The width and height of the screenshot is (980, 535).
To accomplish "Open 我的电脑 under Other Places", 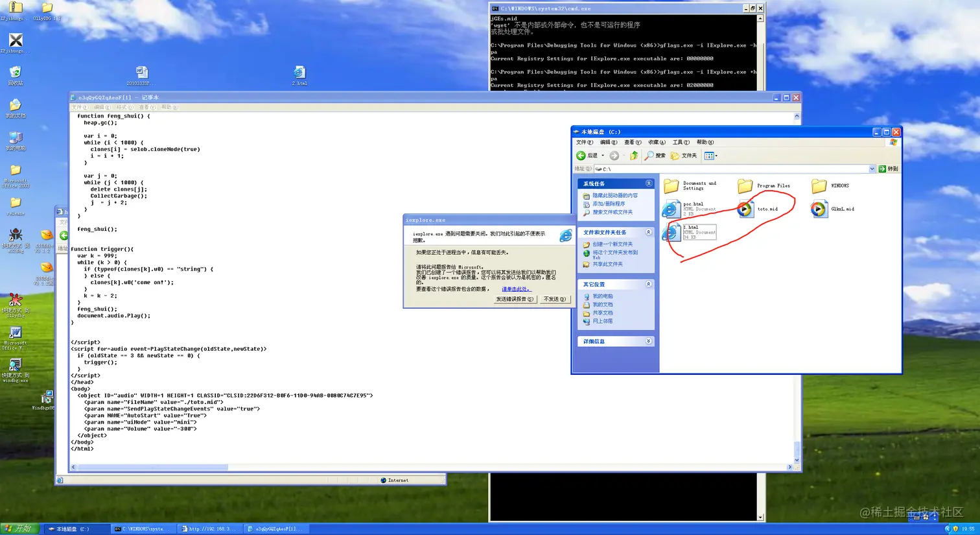I will (602, 296).
